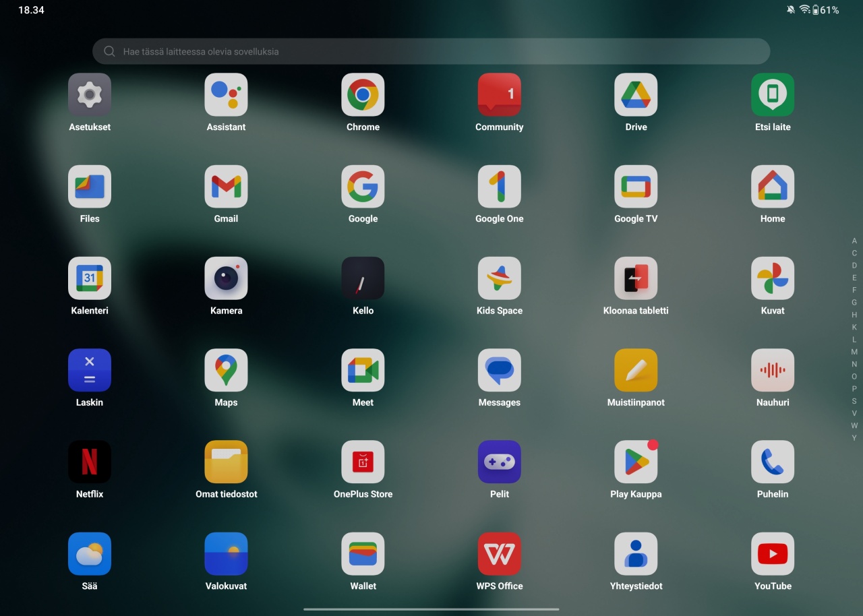Open Google Meet
The width and height of the screenshot is (863, 616).
pyautogui.click(x=363, y=370)
